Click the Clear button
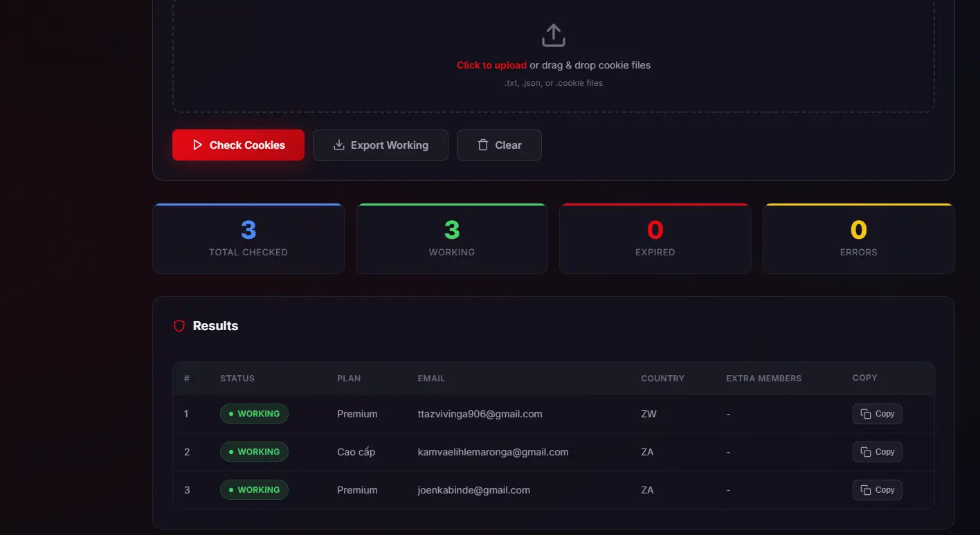Image resolution: width=980 pixels, height=535 pixels. (x=499, y=145)
